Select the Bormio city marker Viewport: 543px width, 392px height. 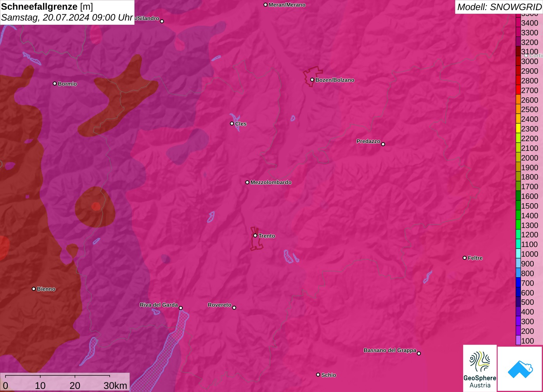[x=55, y=84]
